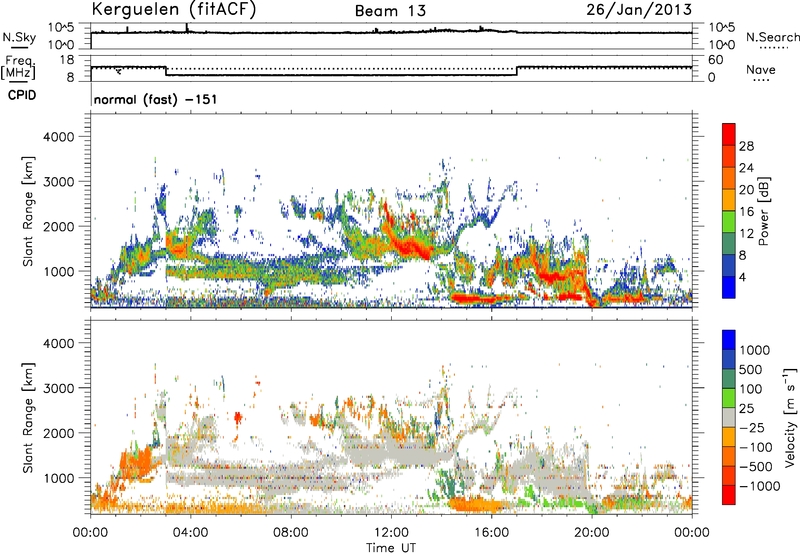The width and height of the screenshot is (800, 554).
Task: Click the 'Velocity [m s-1]' colorbar label
Action: click(x=790, y=417)
